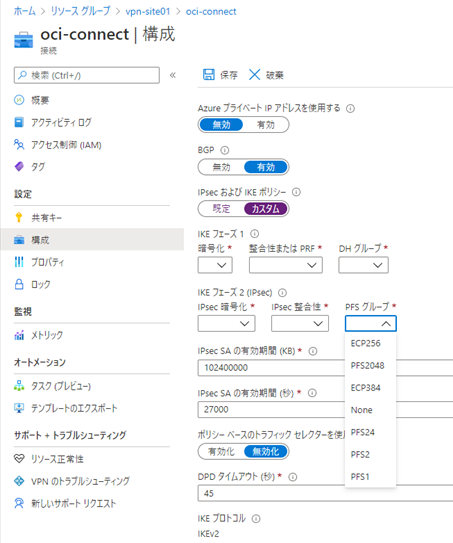Click the VPN のトラブルシューティング icon
The height and width of the screenshot is (543, 453).
[x=19, y=481]
